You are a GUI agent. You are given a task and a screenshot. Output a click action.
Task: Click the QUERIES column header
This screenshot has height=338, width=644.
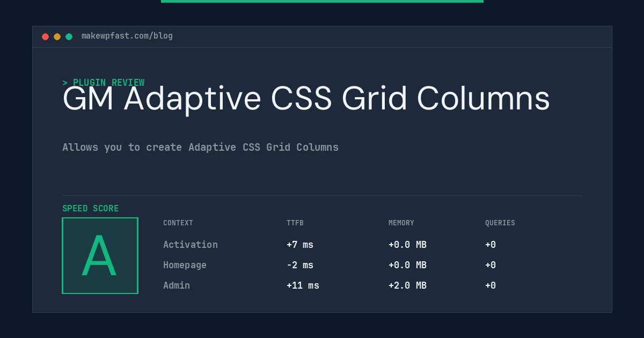click(x=500, y=223)
